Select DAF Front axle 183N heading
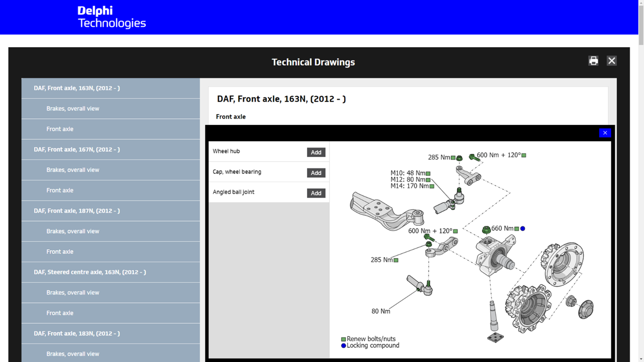The height and width of the screenshot is (362, 644). (x=77, y=333)
